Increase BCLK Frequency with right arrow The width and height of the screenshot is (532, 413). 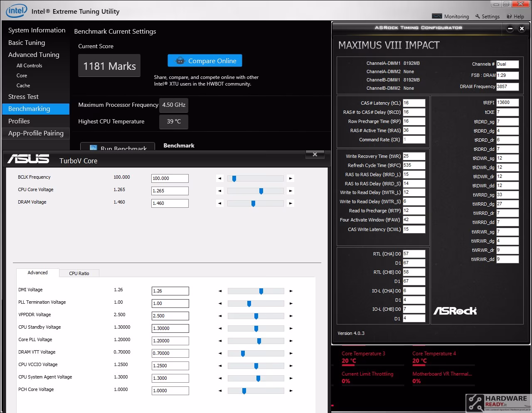[291, 178]
